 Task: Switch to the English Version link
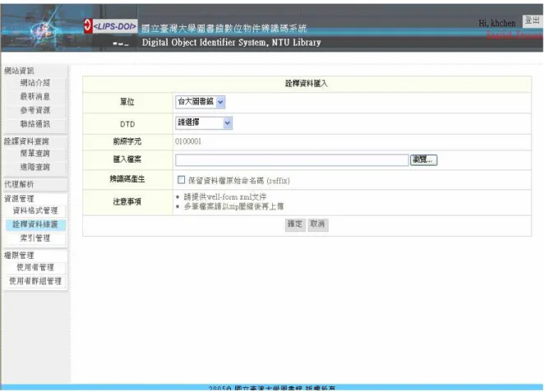pyautogui.click(x=515, y=35)
